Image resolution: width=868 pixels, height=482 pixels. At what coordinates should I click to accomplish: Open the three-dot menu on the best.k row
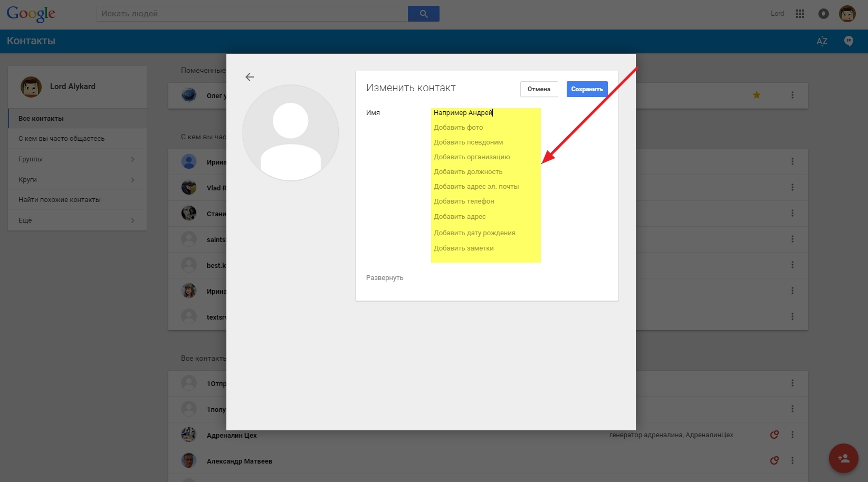[792, 265]
